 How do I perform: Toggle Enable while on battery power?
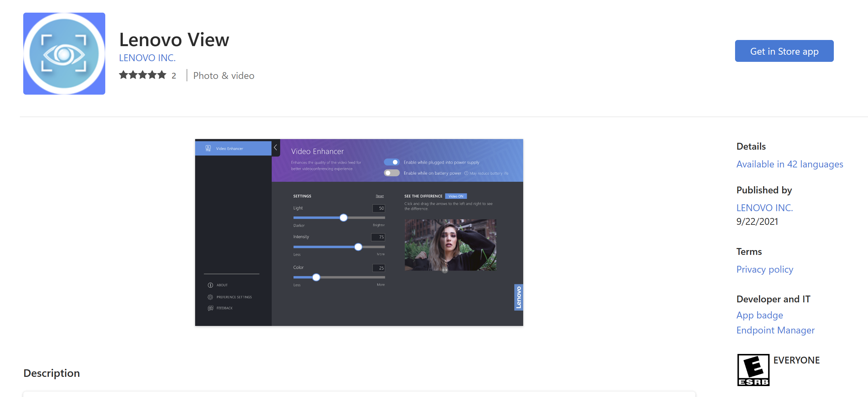pos(392,173)
